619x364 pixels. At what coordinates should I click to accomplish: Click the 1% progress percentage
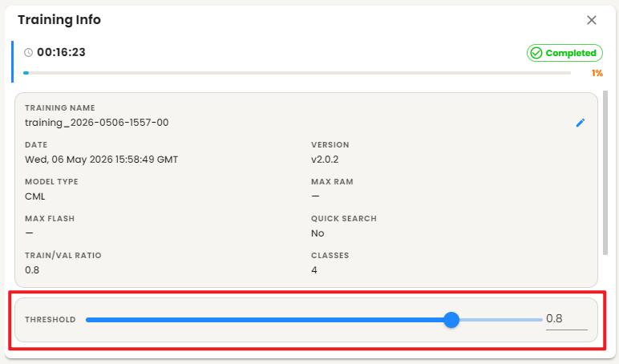(x=597, y=73)
